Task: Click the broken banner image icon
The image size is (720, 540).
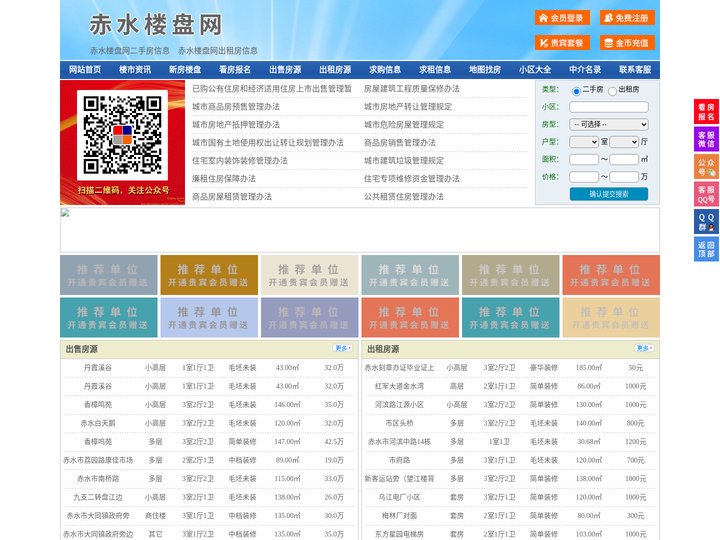Action: point(65,213)
